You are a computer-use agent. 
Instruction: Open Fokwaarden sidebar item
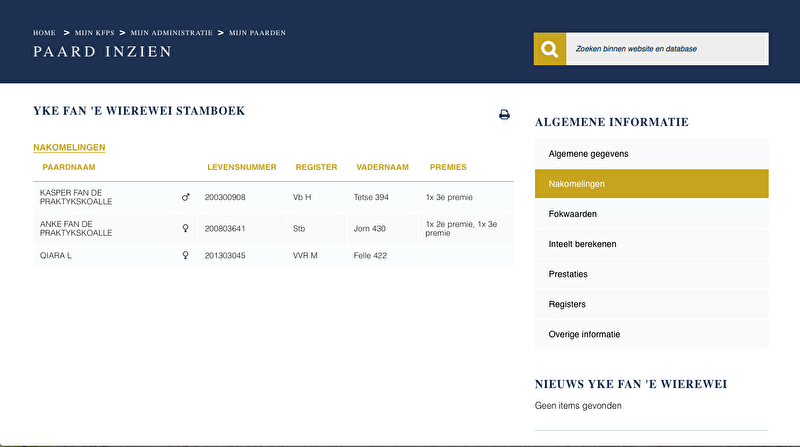coord(652,214)
